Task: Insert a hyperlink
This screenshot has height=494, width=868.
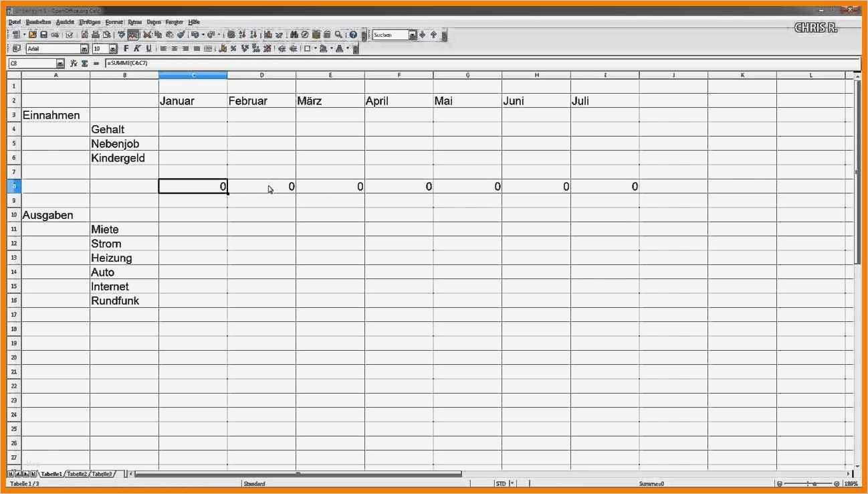Action: tap(231, 35)
